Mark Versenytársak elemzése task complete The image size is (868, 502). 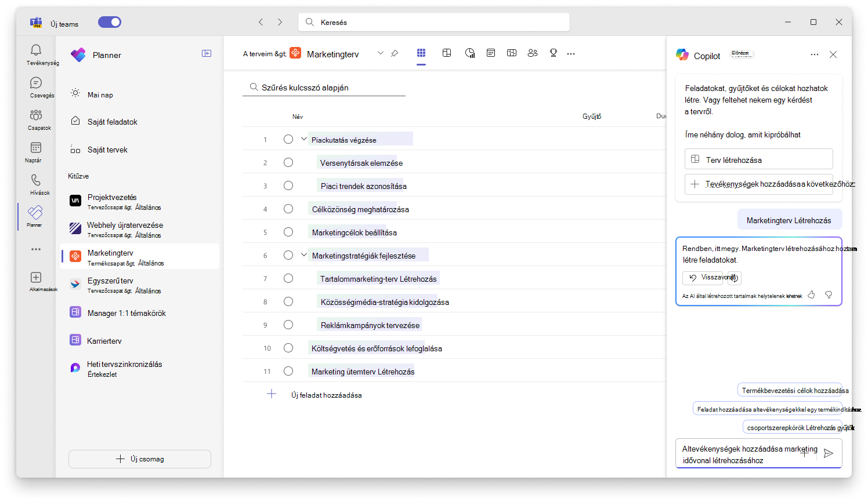pyautogui.click(x=288, y=162)
